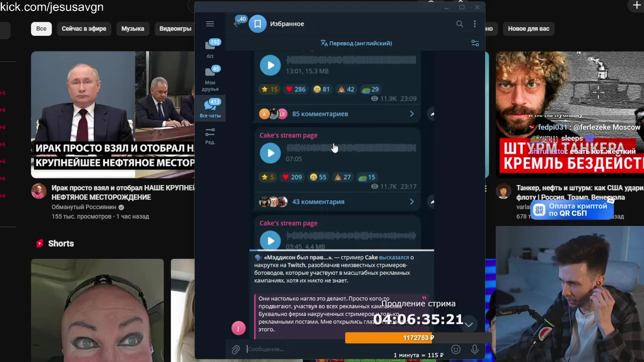Open the Ирак просто взял video title
Image resolution: width=644 pixels, height=362 pixels.
tap(123, 193)
